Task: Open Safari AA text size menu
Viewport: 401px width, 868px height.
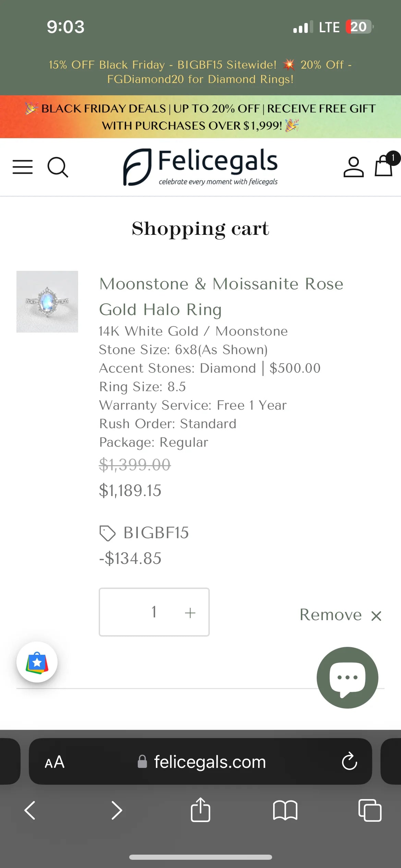Action: coord(54,762)
